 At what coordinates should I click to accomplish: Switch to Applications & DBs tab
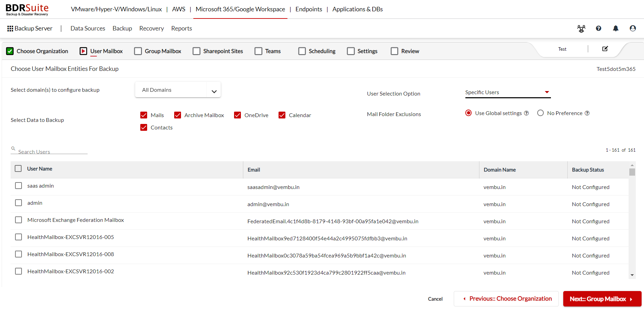358,9
